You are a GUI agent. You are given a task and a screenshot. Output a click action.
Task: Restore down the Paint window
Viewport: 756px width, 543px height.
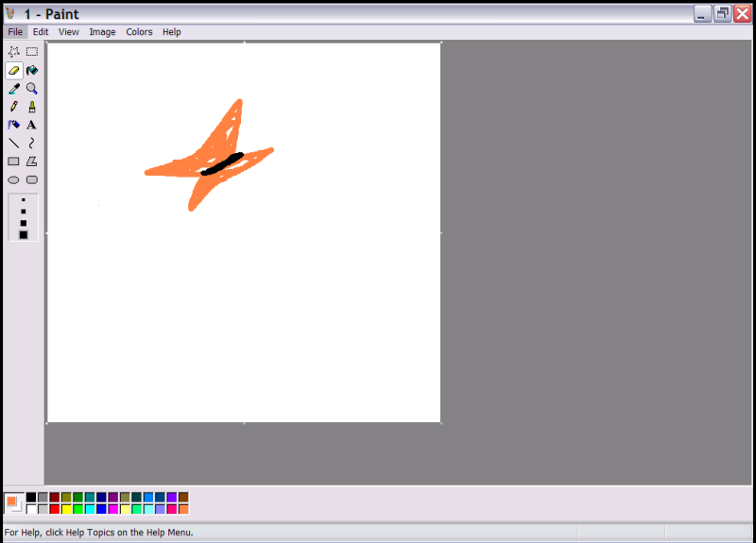(722, 14)
